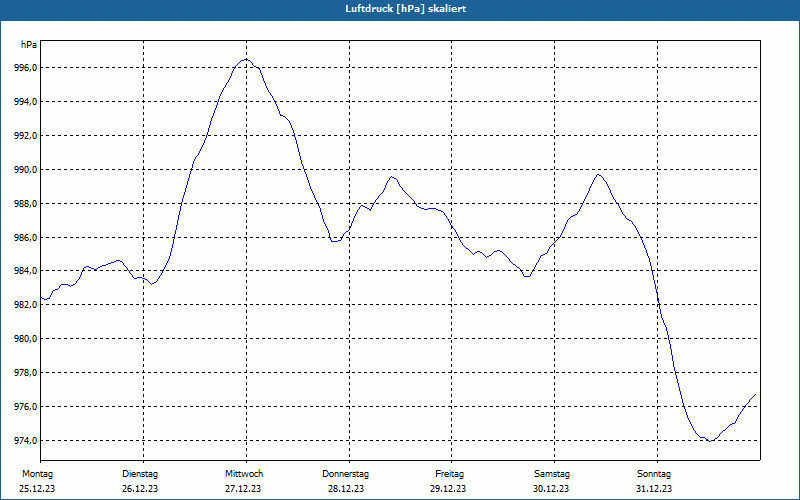800x500 pixels.
Task: Click the 980,0 y-axis value
Action: 24,339
